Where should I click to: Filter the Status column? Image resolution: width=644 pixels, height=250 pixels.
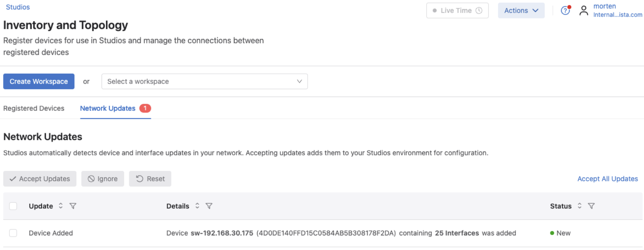coord(591,206)
